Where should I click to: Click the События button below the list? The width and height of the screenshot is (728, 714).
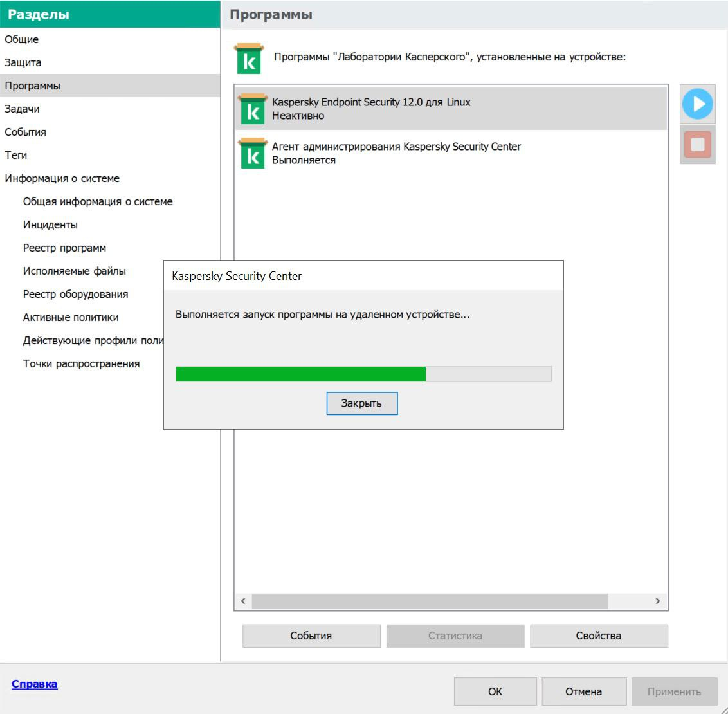click(x=311, y=636)
